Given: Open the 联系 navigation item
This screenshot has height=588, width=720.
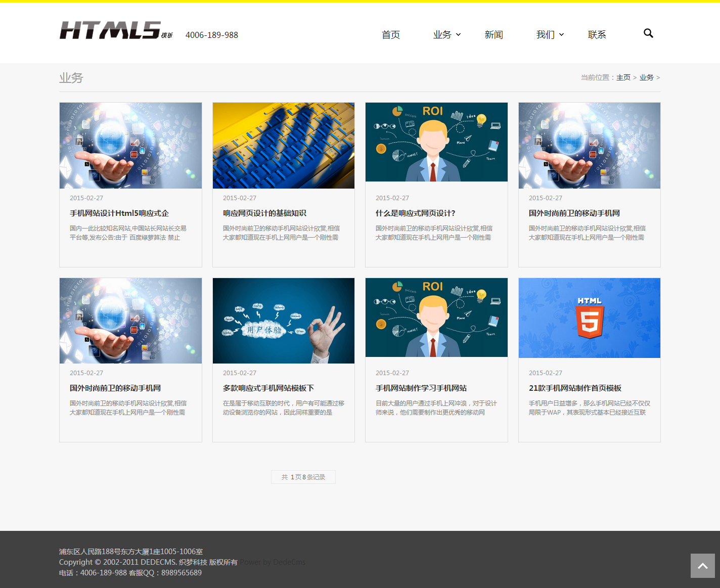Looking at the screenshot, I should pos(597,35).
